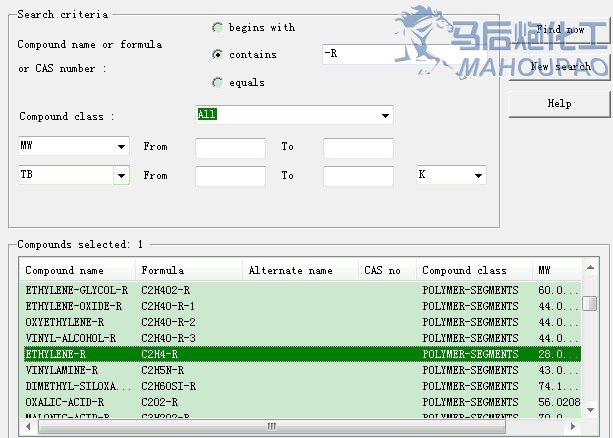
Task: Click the TB From input field
Action: coord(230,176)
